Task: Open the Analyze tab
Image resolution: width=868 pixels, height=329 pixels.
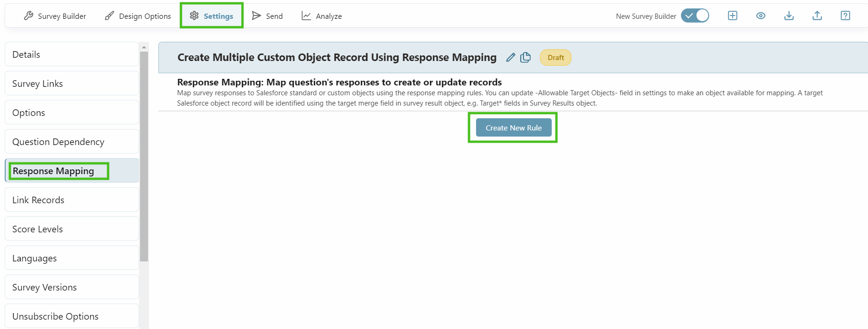Action: pos(322,16)
